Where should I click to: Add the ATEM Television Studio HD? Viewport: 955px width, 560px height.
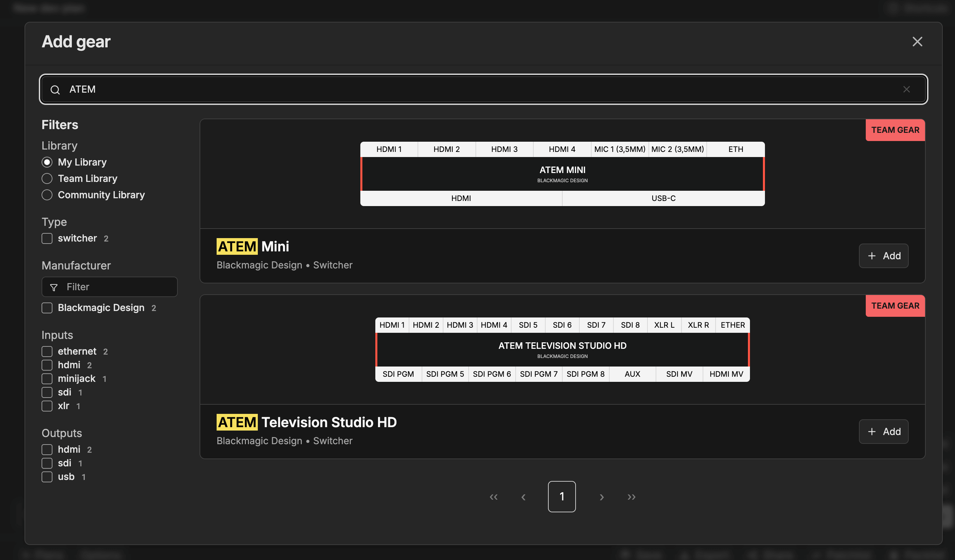tap(883, 432)
